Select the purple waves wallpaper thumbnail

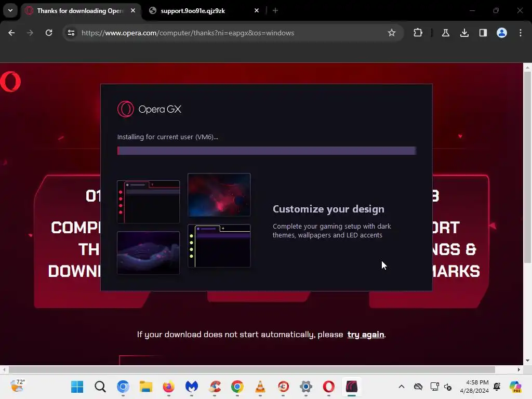coord(148,253)
